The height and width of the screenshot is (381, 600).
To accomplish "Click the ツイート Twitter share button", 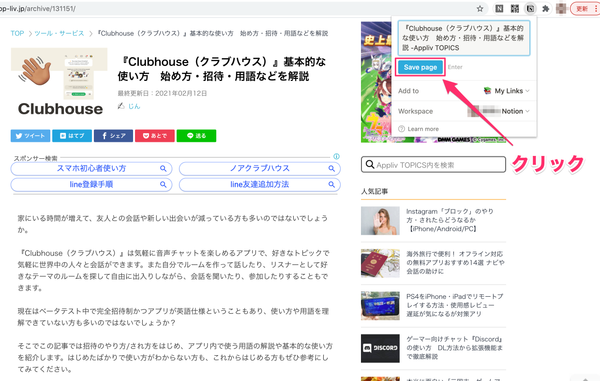I will click(x=30, y=136).
